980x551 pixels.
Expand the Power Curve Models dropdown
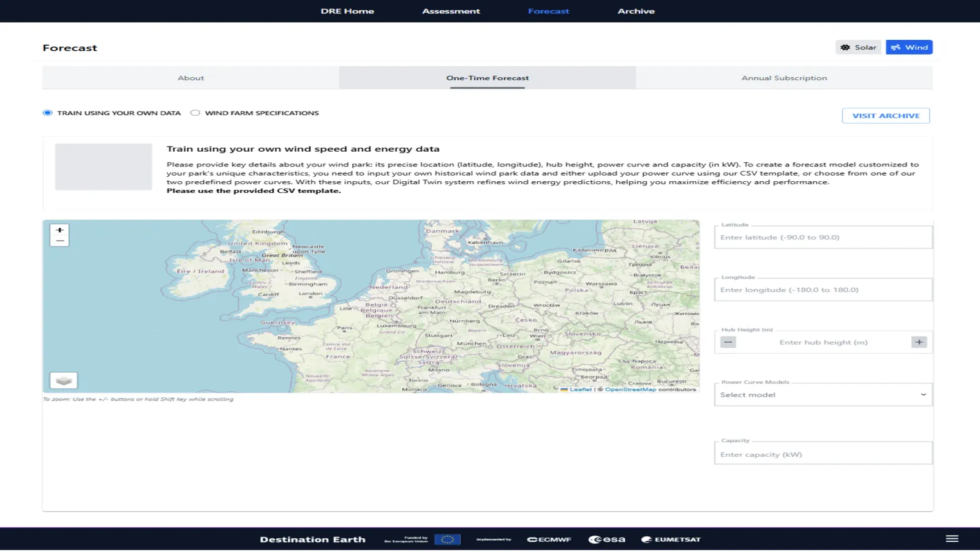(823, 395)
